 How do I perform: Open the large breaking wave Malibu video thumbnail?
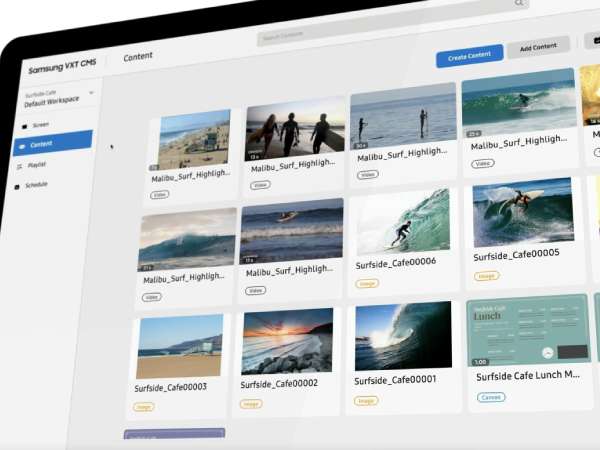click(x=187, y=240)
